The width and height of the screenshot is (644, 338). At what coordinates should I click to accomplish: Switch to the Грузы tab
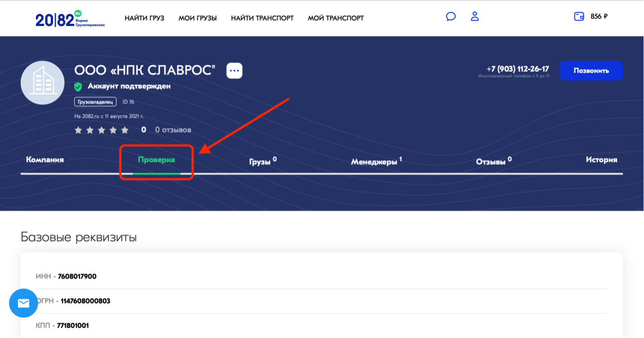[x=263, y=161]
